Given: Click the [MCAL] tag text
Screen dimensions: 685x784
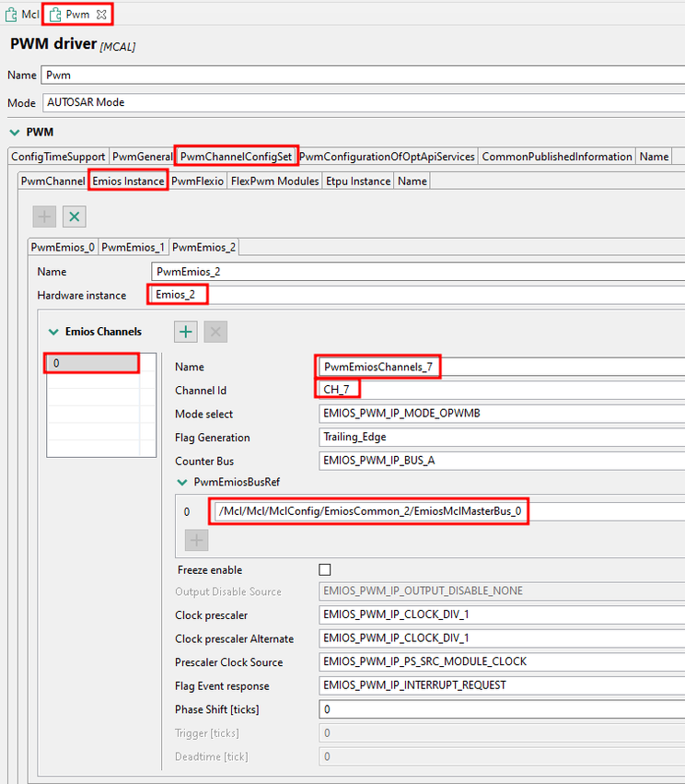Looking at the screenshot, I should [118, 47].
